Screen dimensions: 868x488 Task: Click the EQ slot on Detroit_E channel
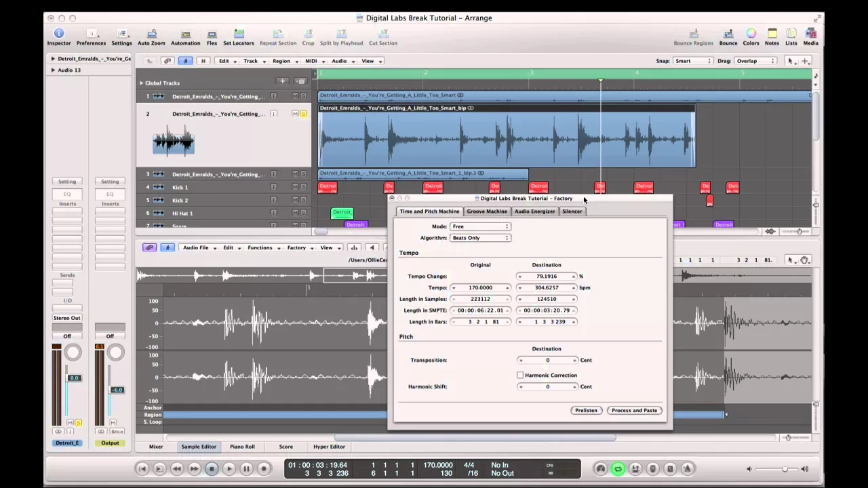click(x=67, y=194)
